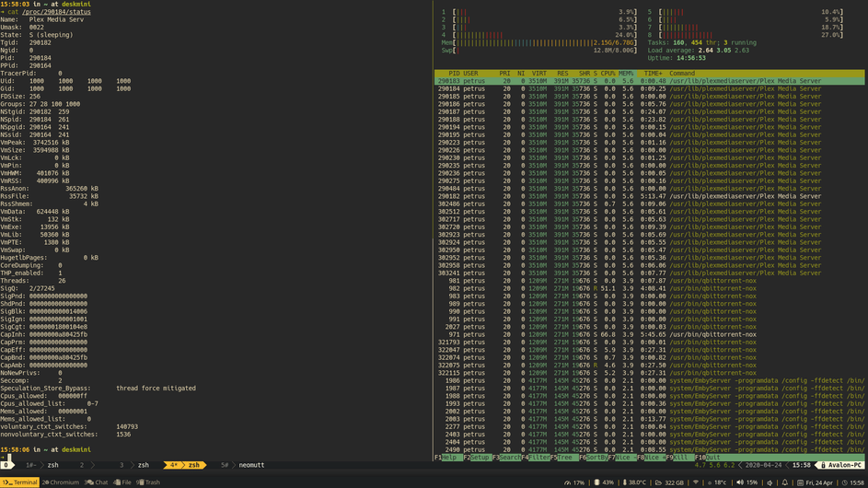Select qbittorrent-nox row PID 982
The image size is (868, 488).
pyautogui.click(x=649, y=288)
